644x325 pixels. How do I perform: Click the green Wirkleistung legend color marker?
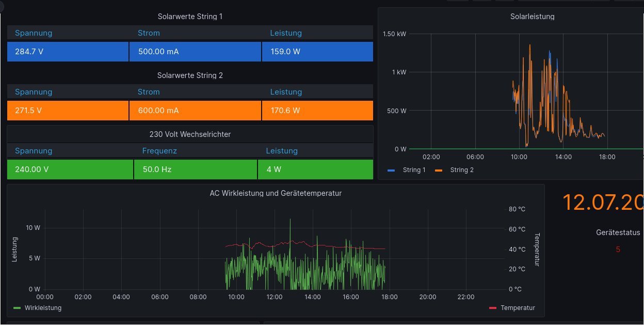[x=17, y=308]
